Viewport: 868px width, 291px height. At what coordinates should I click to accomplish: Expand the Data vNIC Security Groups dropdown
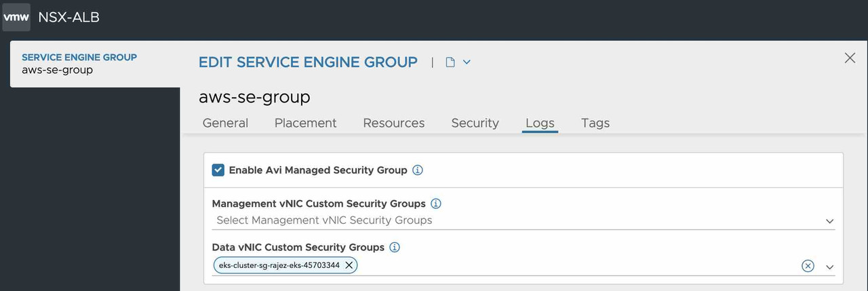tap(829, 267)
